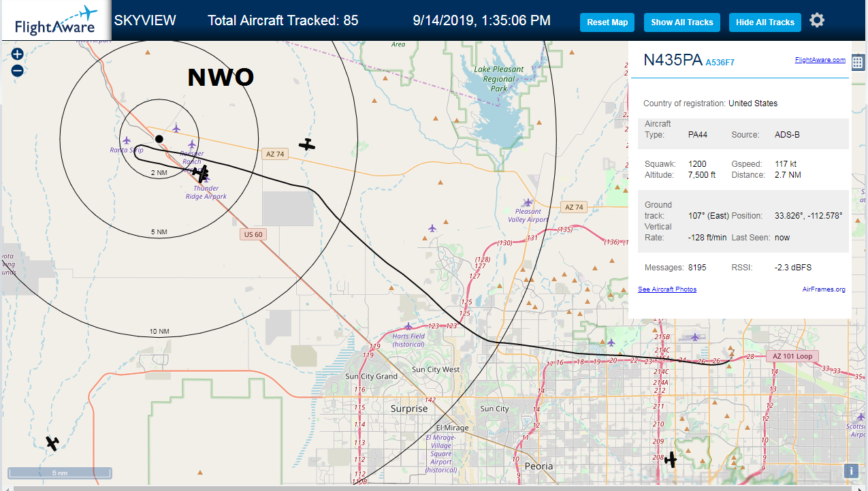868x491 pixels.
Task: Click the date and time 9/14/2019, 1:35:06 PM
Action: coord(481,20)
